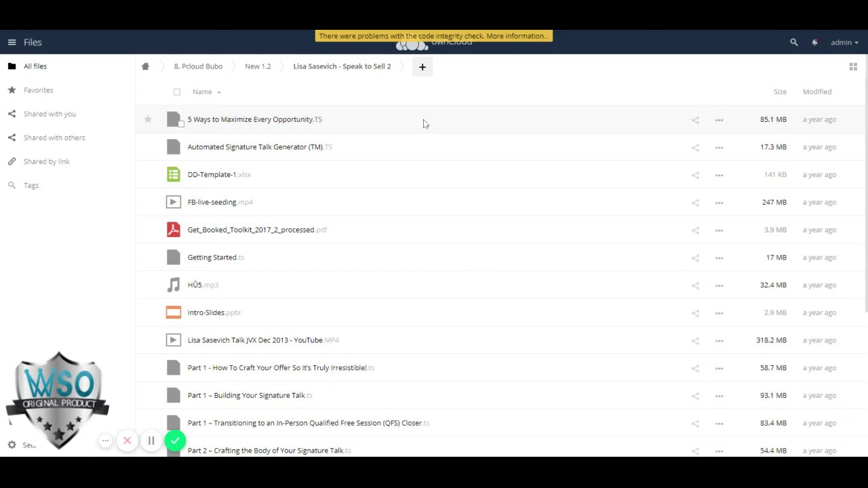Share '5 Ways to Maximize Every Opportunity' file

[x=695, y=120]
